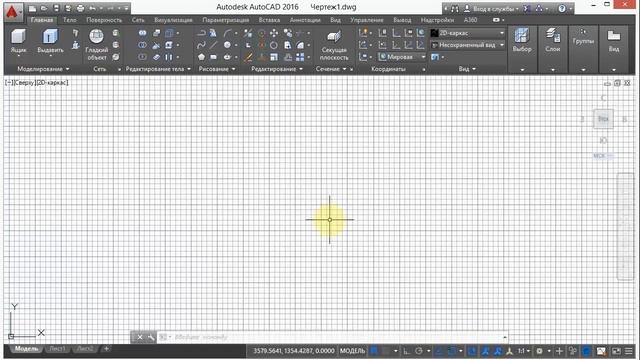Click the ViewCube Верх face
Viewport: 640px width, 360px height.
tap(603, 119)
